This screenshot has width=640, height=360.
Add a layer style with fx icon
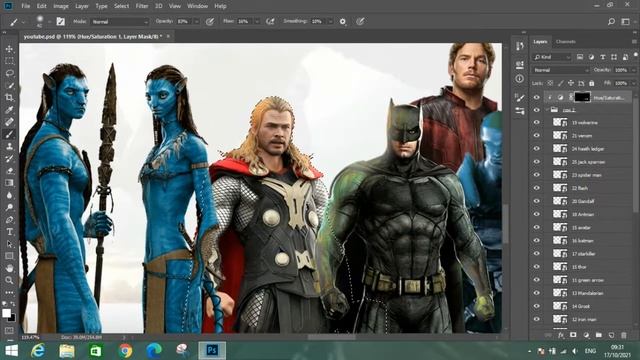pyautogui.click(x=561, y=335)
